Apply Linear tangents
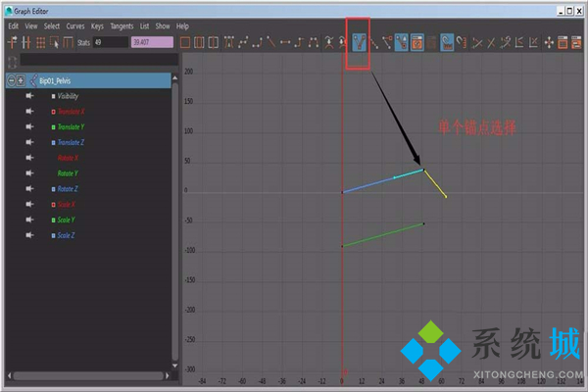 [270, 42]
